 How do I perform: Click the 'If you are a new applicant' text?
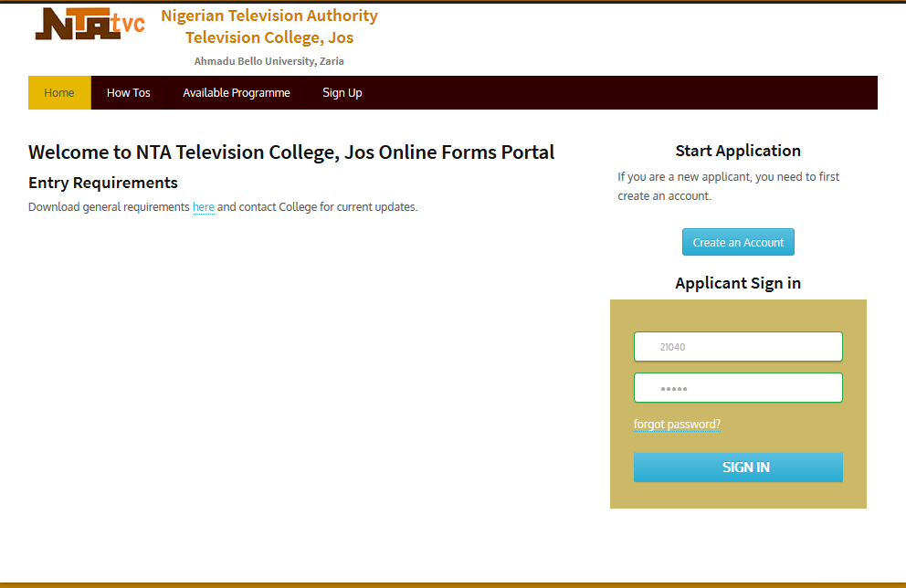728,186
